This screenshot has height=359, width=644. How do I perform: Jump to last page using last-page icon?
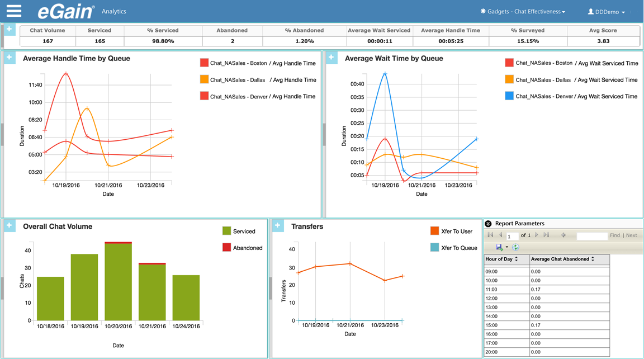click(x=546, y=235)
